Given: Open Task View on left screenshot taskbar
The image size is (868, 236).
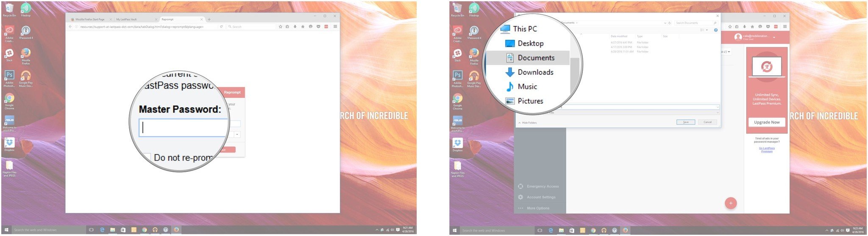Looking at the screenshot, I should [x=91, y=230].
